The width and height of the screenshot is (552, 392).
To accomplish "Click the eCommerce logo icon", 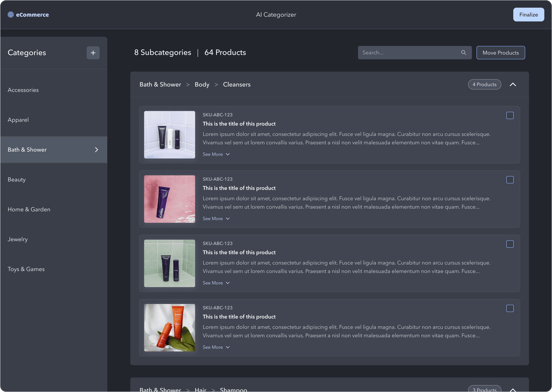I will 11,15.
